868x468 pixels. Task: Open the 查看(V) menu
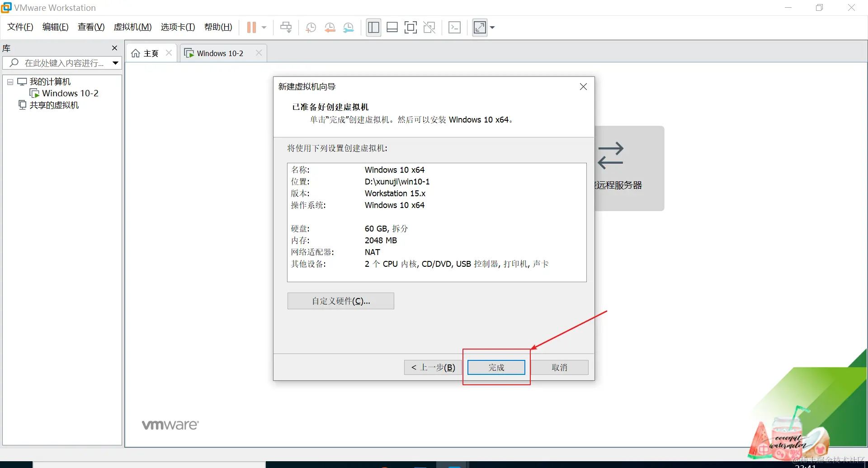pos(91,27)
